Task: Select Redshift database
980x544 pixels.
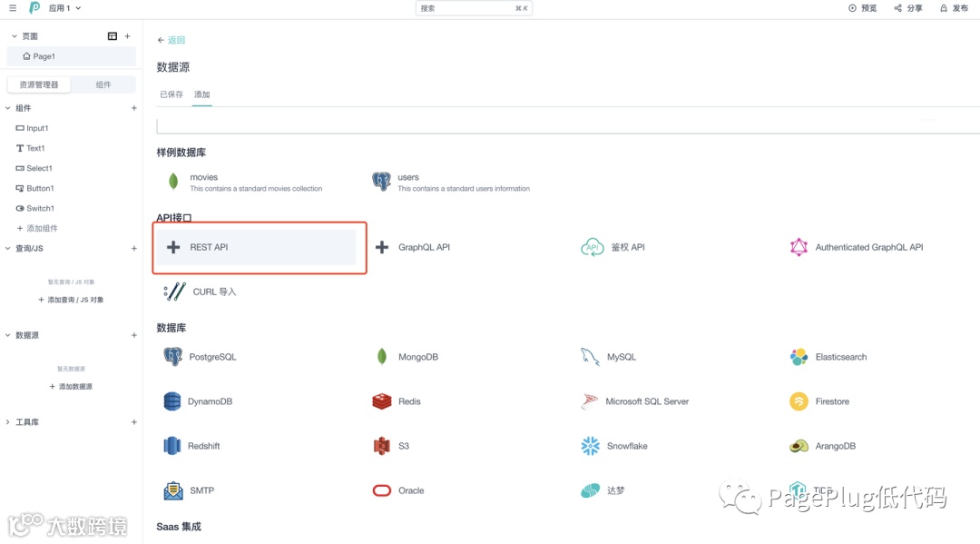Action: 191,446
